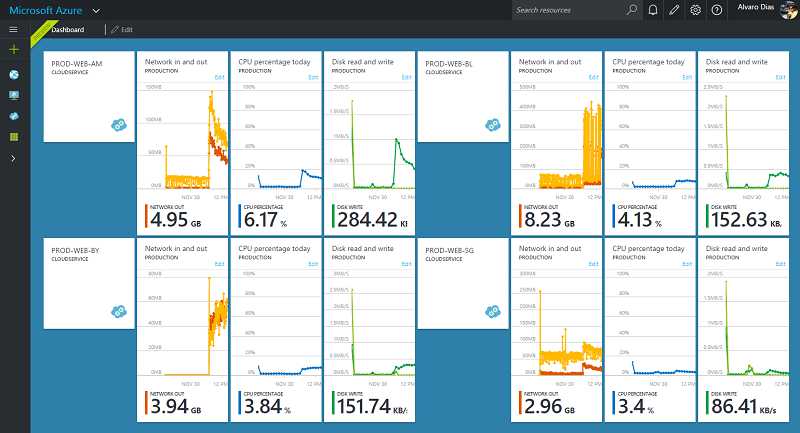The height and width of the screenshot is (433, 800).
Task: Select the Dashboard title
Action: click(67, 30)
